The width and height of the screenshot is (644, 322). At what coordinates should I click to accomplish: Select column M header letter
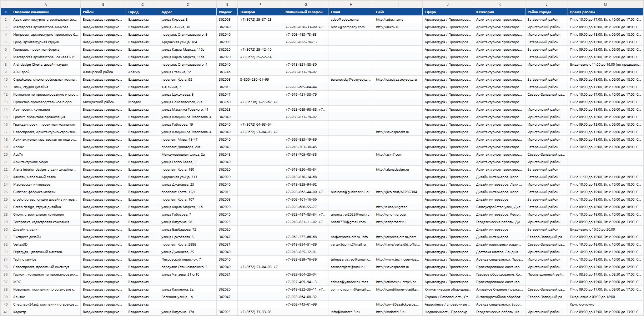coord(605,4)
